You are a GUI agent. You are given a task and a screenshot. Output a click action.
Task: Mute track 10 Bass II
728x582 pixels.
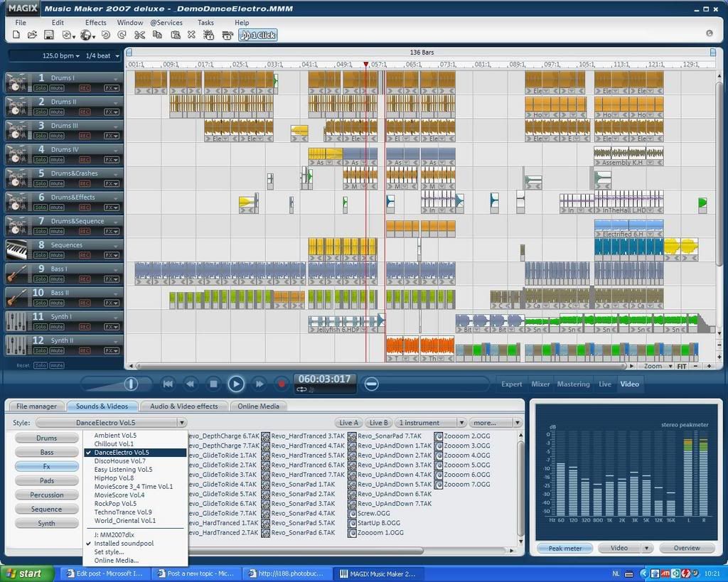pyautogui.click(x=57, y=303)
